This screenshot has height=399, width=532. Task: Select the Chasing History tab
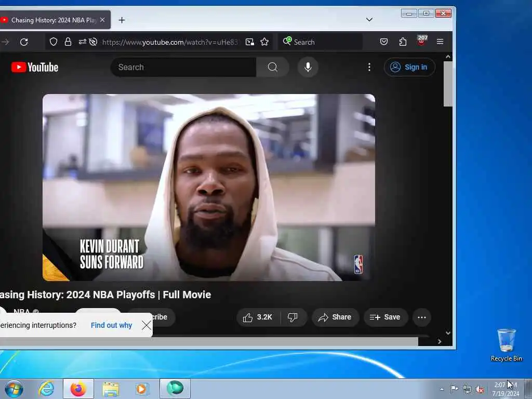tap(54, 20)
